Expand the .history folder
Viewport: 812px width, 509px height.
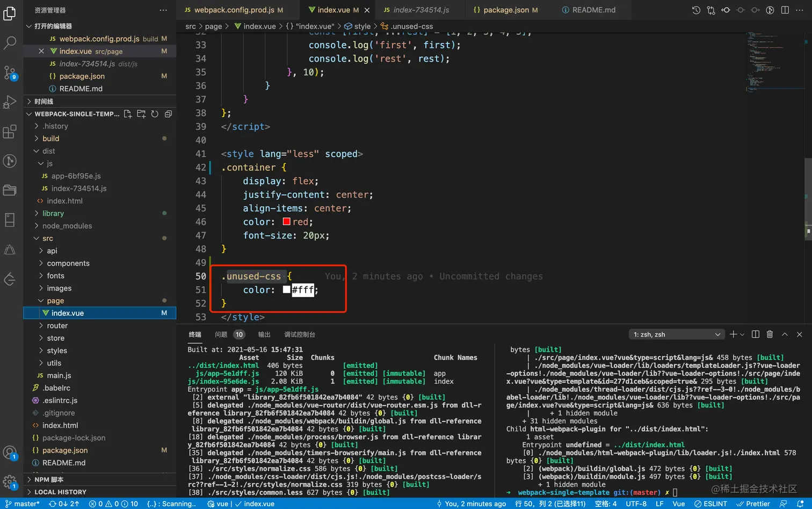pyautogui.click(x=55, y=126)
